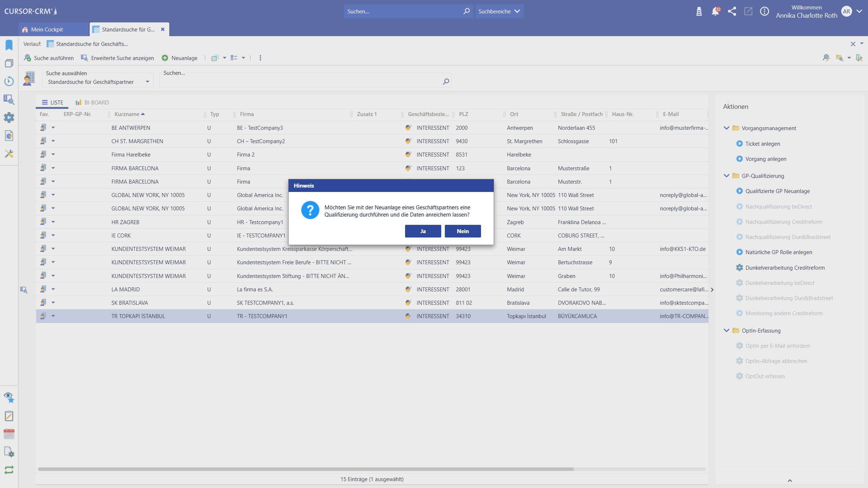
Task: Expand the side panel arrow right of list
Action: click(x=712, y=290)
